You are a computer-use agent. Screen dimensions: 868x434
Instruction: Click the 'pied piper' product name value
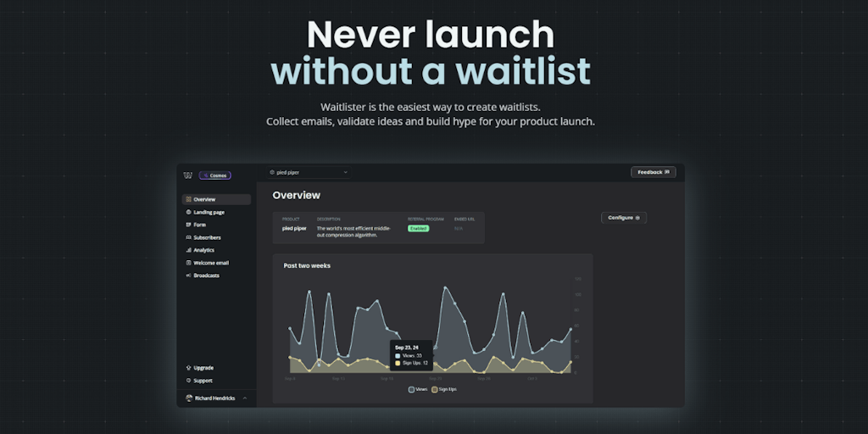point(294,228)
